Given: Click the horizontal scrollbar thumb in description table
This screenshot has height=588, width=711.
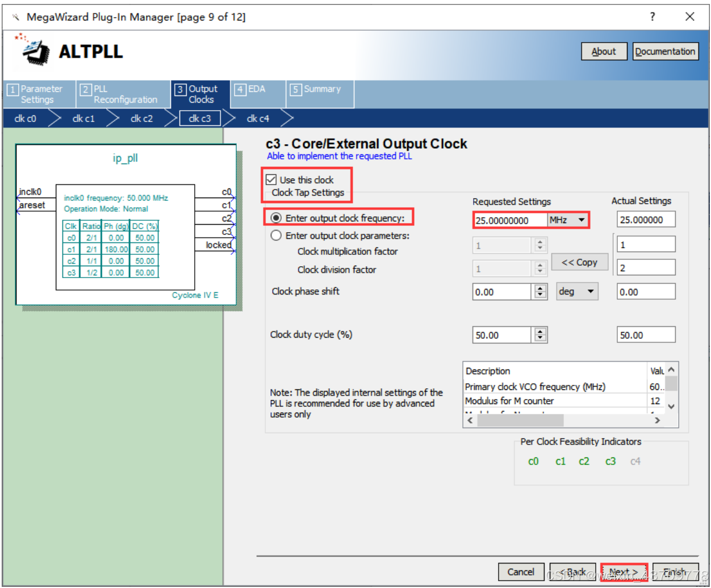Looking at the screenshot, I should (520, 421).
